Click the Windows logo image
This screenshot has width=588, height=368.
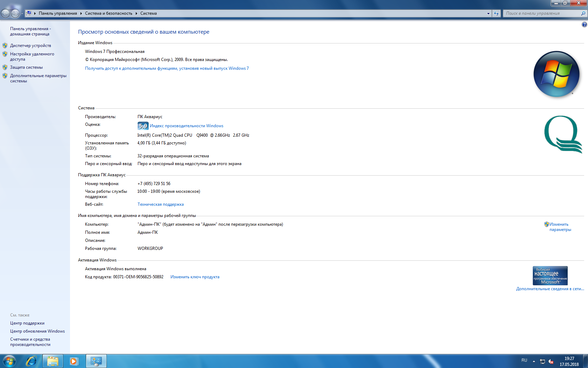(556, 74)
